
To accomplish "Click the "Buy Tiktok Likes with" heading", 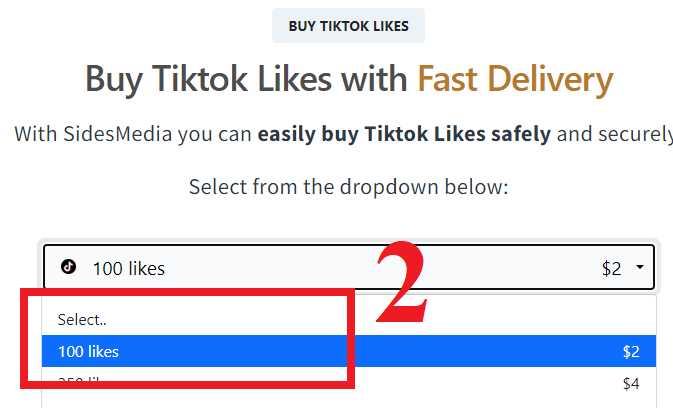I will click(246, 80).
